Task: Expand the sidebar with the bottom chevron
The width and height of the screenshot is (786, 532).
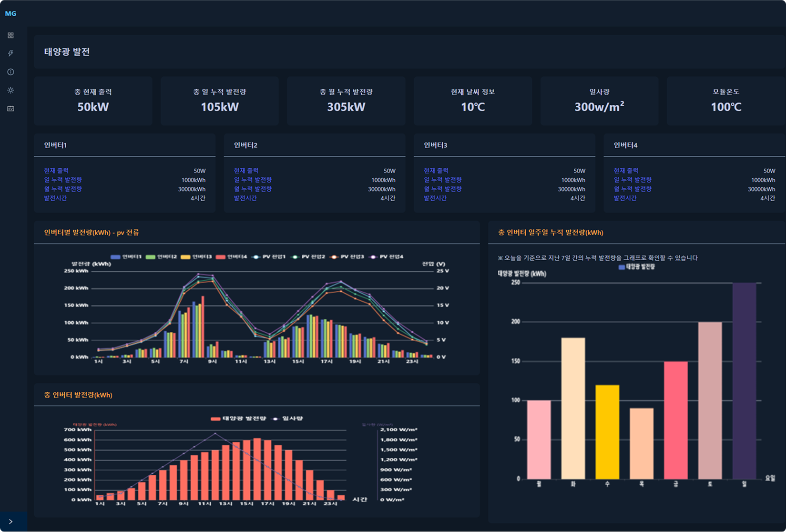Action: click(x=10, y=522)
